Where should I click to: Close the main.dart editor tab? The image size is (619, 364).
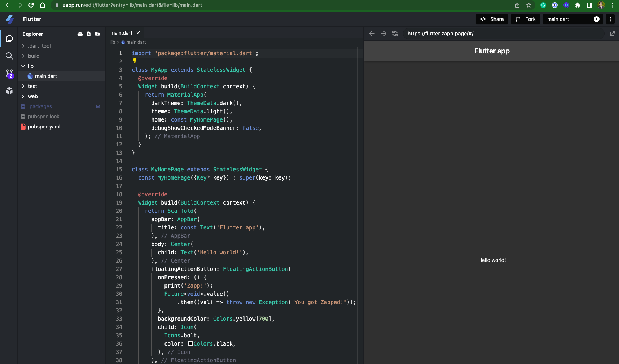point(138,33)
